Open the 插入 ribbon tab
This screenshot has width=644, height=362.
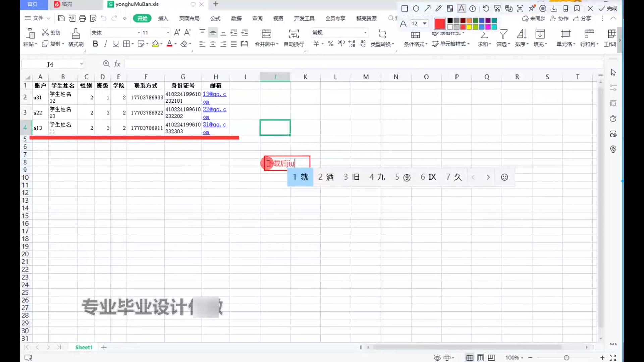(x=163, y=18)
